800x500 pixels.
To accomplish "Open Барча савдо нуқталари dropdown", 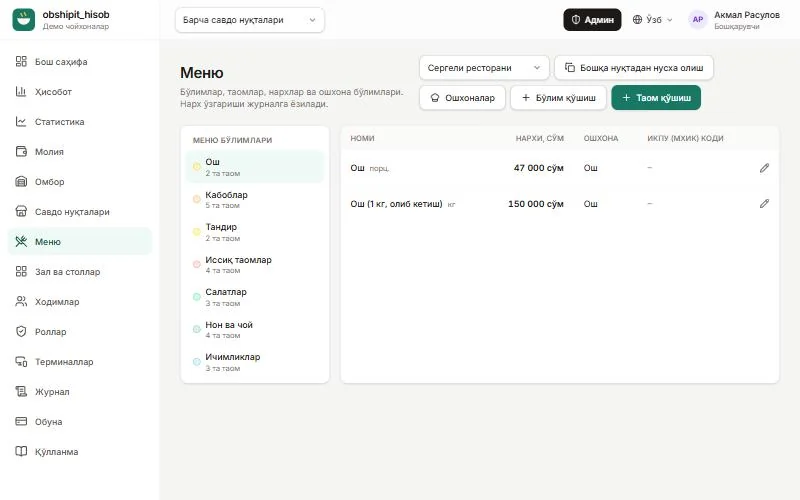I will (249, 20).
